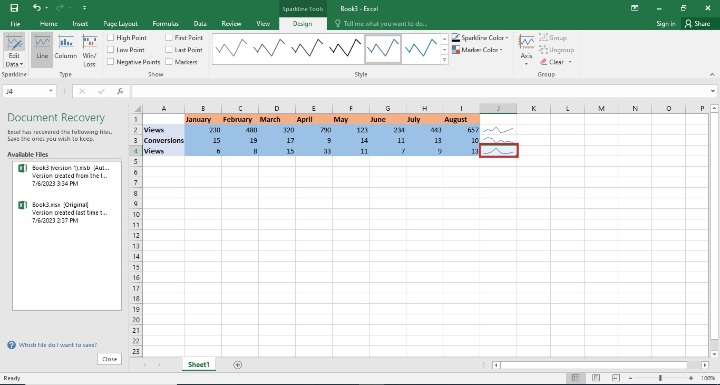Select the Sheet1 tab
Screen dimensions: 720x385
tap(198, 364)
